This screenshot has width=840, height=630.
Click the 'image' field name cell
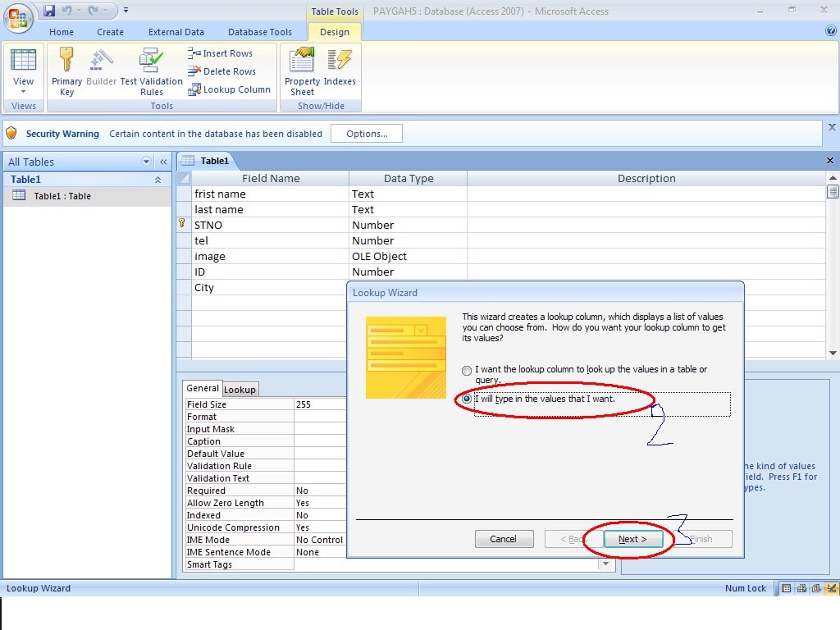[270, 256]
